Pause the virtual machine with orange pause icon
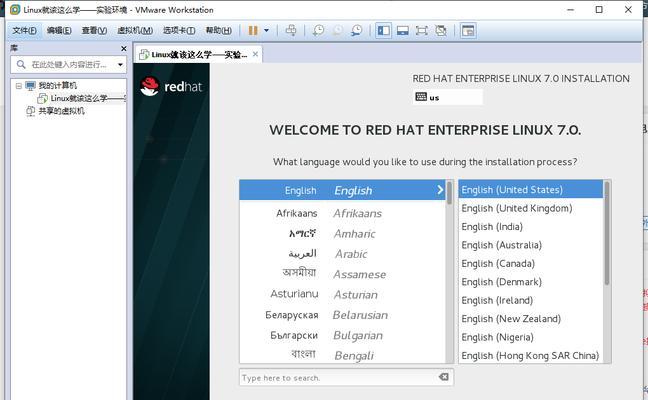Viewport: 648px width, 400px height. [253, 31]
